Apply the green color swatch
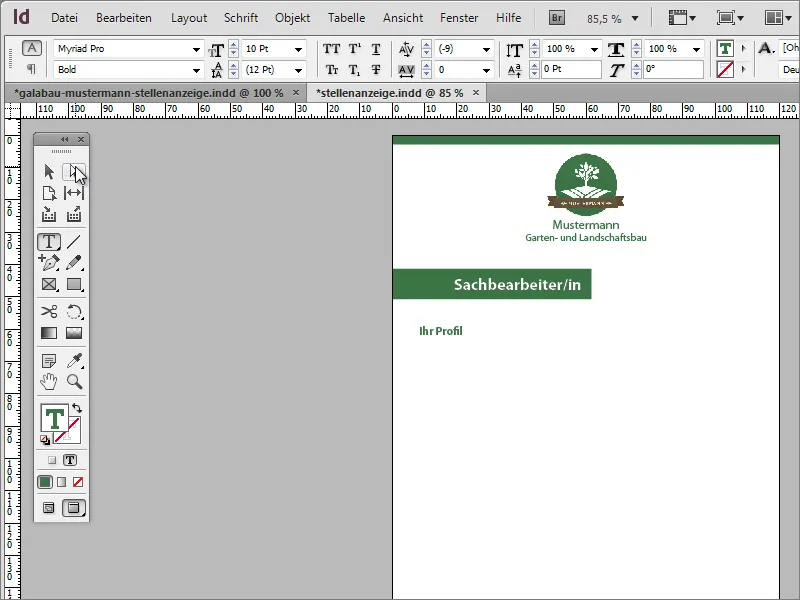 click(45, 482)
